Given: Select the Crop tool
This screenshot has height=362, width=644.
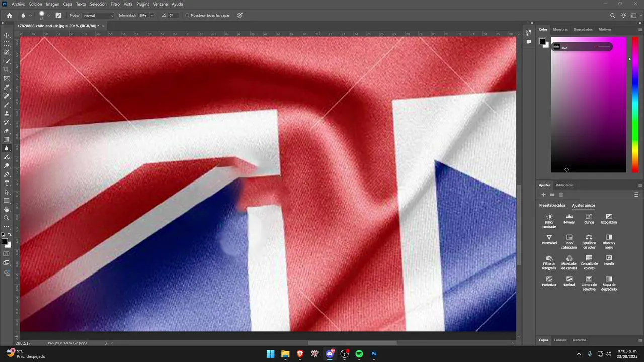Looking at the screenshot, I should pos(7,70).
